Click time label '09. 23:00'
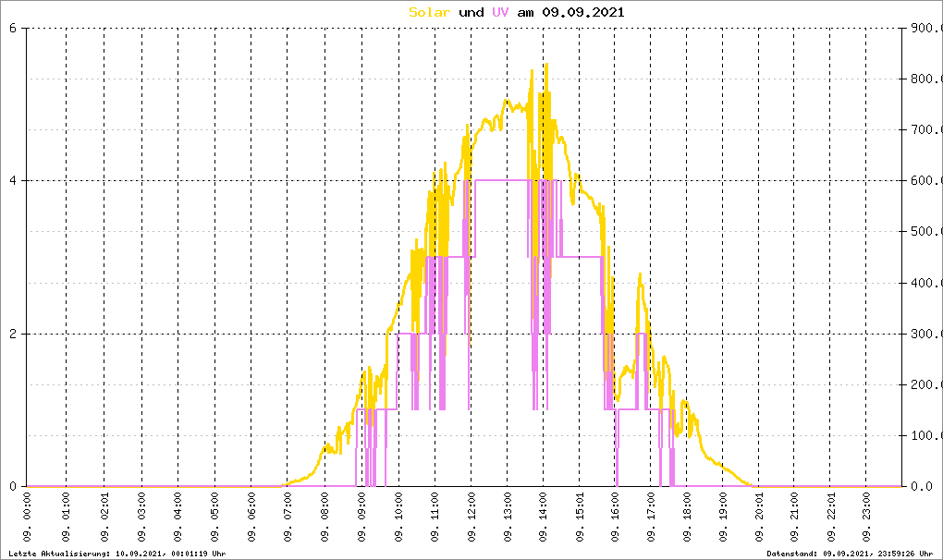Image resolution: width=943 pixels, height=560 pixels. point(866,517)
